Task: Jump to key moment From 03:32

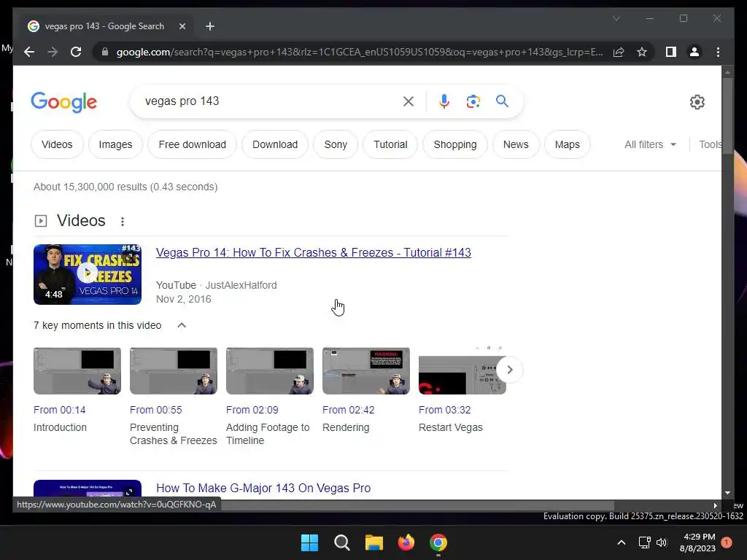Action: point(444,410)
